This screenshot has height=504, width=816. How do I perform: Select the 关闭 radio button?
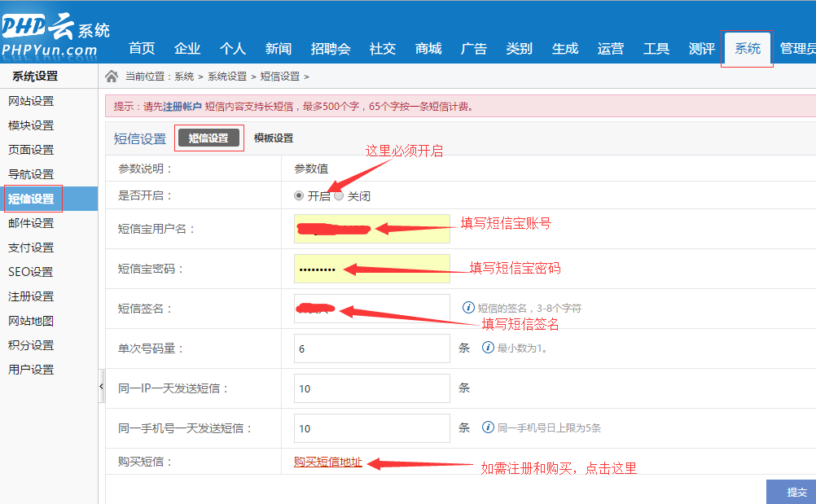[339, 195]
